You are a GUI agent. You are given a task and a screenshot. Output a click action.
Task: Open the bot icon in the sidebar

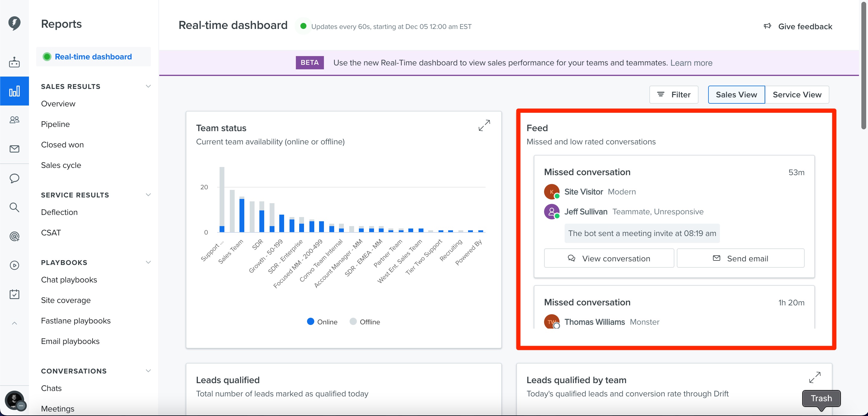(14, 62)
